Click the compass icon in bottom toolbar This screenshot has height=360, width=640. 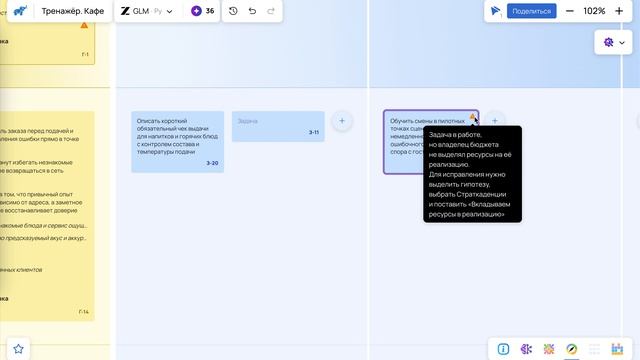(572, 349)
